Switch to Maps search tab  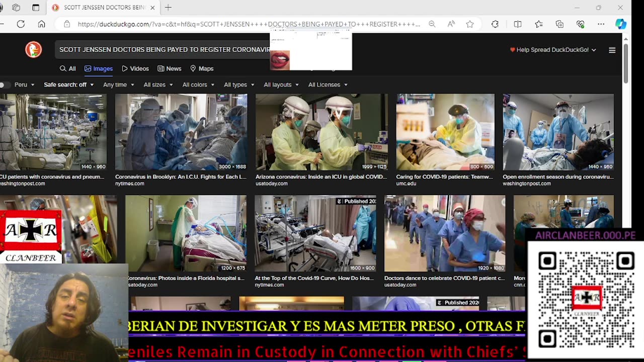click(x=202, y=68)
